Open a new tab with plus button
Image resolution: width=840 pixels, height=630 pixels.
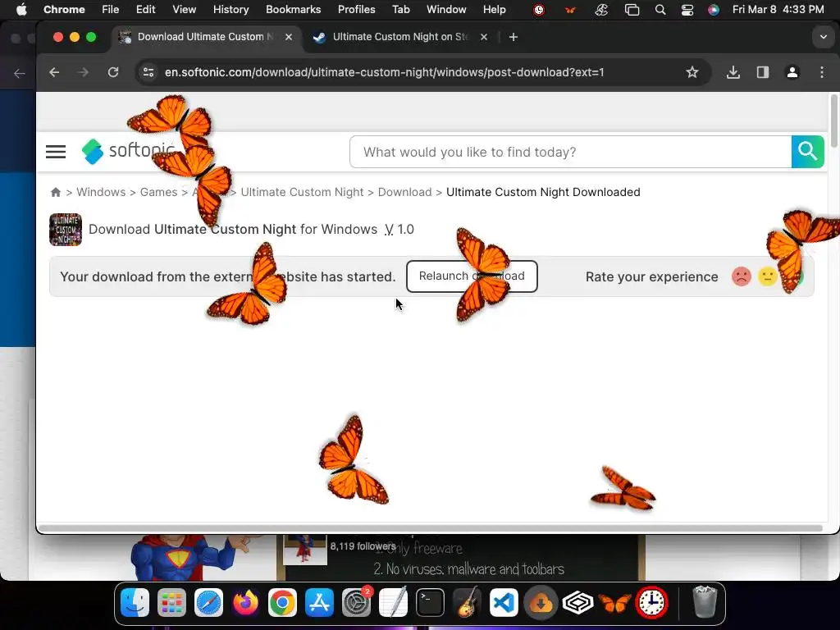coord(514,37)
